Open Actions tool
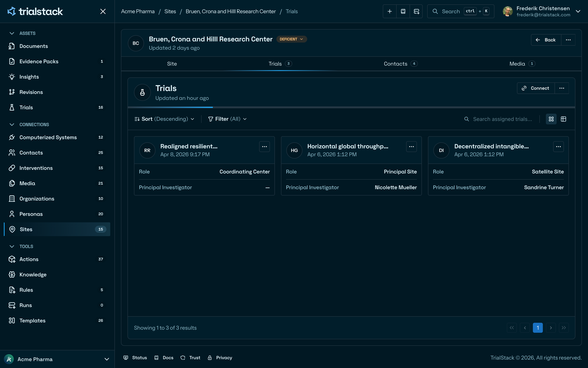Viewport: 588px width, 368px height. [x=57, y=259]
